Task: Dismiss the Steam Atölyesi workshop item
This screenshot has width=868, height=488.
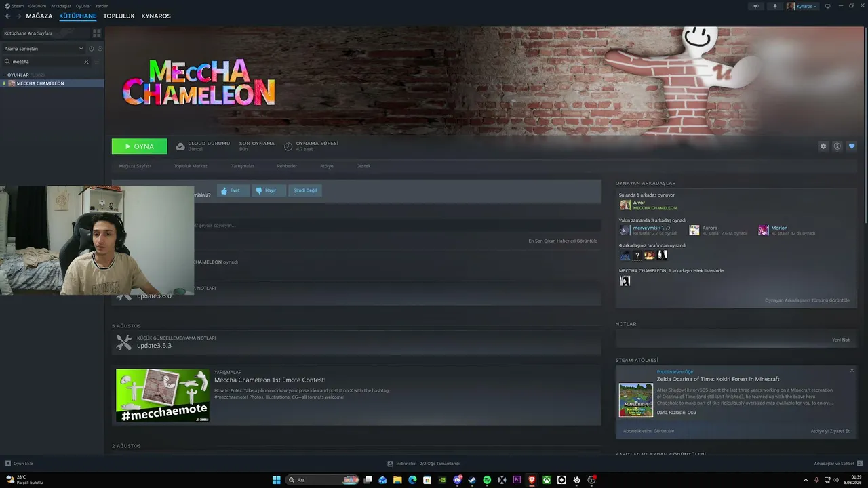Action: 852,371
